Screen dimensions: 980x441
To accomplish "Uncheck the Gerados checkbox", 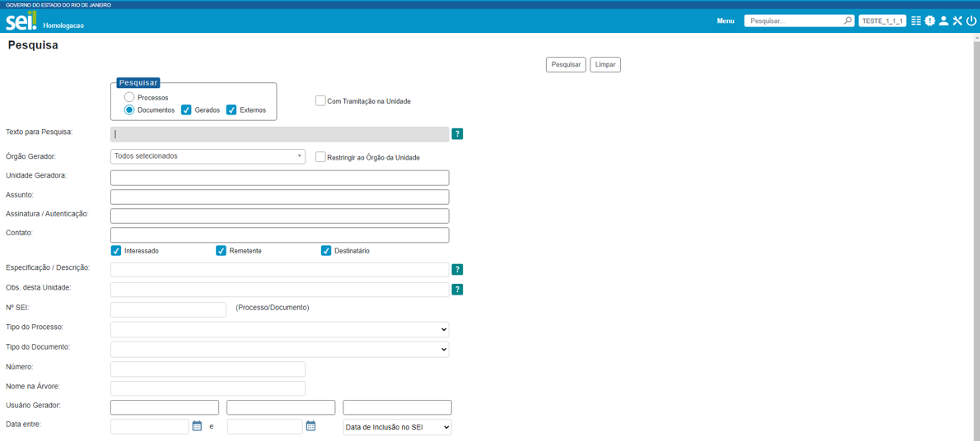I will tap(186, 109).
